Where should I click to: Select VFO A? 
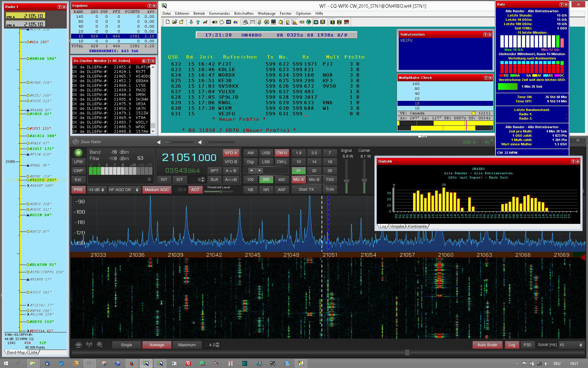click(x=231, y=153)
